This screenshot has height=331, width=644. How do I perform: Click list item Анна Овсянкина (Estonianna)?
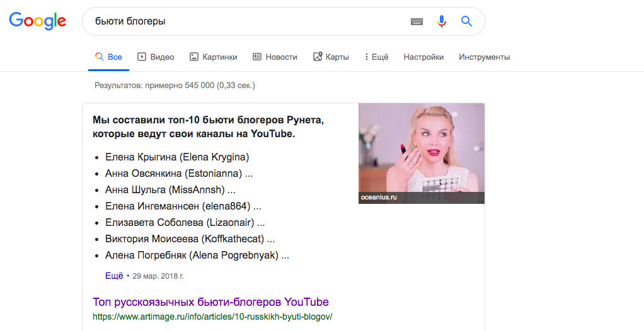(179, 174)
